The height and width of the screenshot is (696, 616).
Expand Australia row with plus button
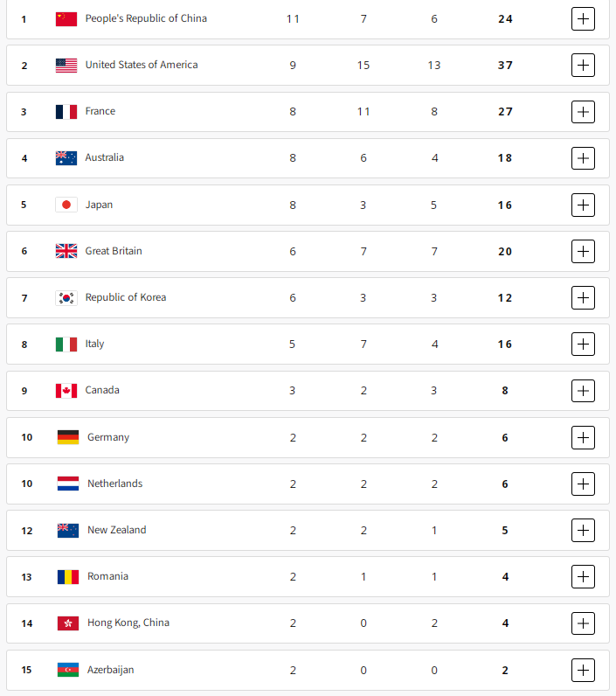(583, 158)
